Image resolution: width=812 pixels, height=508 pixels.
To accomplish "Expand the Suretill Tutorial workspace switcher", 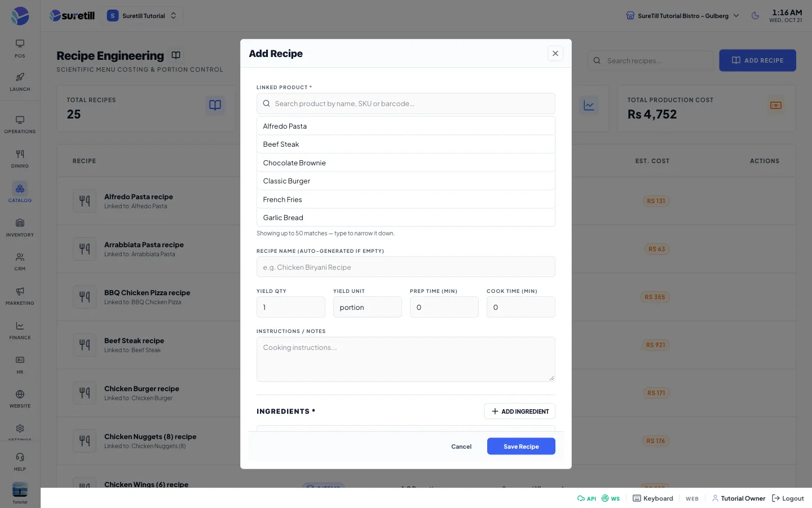I will [x=143, y=16].
